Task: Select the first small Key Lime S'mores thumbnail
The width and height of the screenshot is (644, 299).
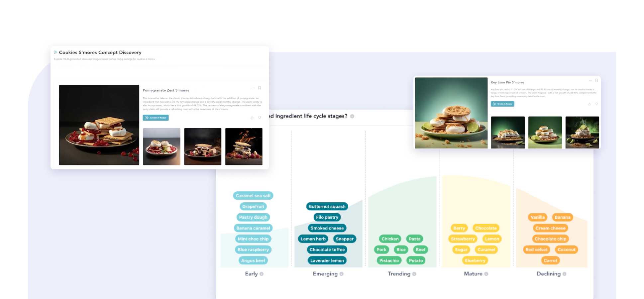Action: [x=508, y=132]
